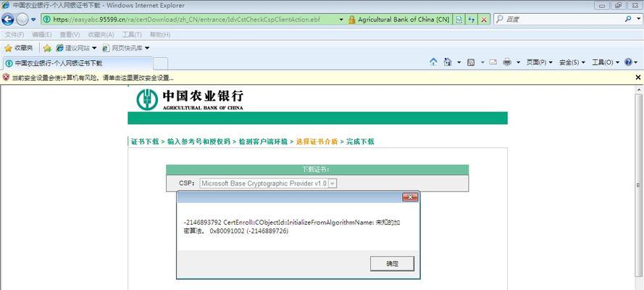Click the 下载证书 green header
Image resolution: width=644 pixels, height=290 pixels.
click(x=317, y=169)
